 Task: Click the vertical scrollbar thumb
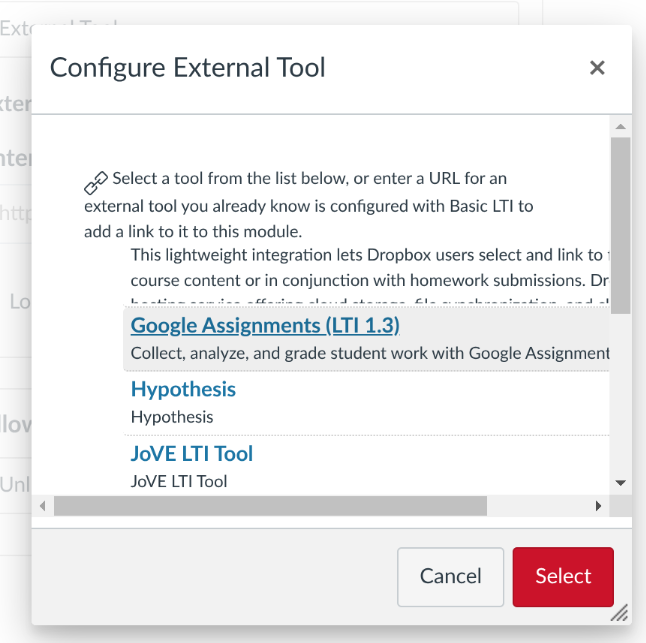(620, 225)
